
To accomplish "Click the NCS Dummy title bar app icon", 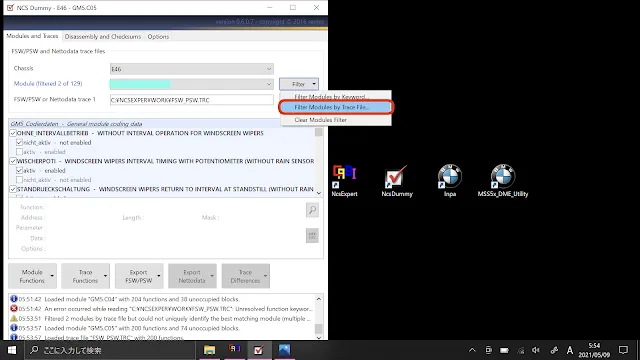I will tap(10, 7).
